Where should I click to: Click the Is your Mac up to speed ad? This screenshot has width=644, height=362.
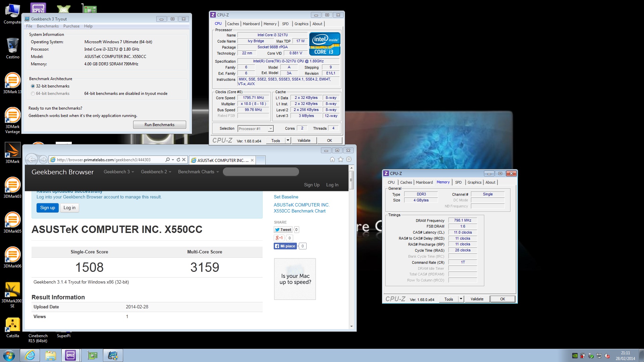point(295,279)
